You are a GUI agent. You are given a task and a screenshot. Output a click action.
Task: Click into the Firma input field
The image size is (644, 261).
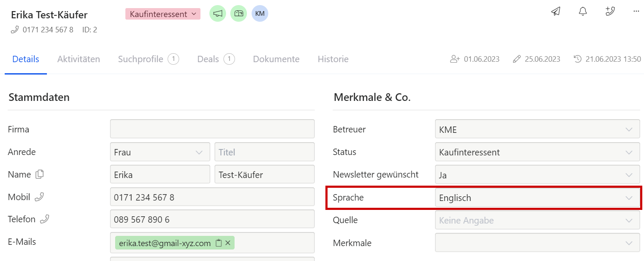(212, 129)
